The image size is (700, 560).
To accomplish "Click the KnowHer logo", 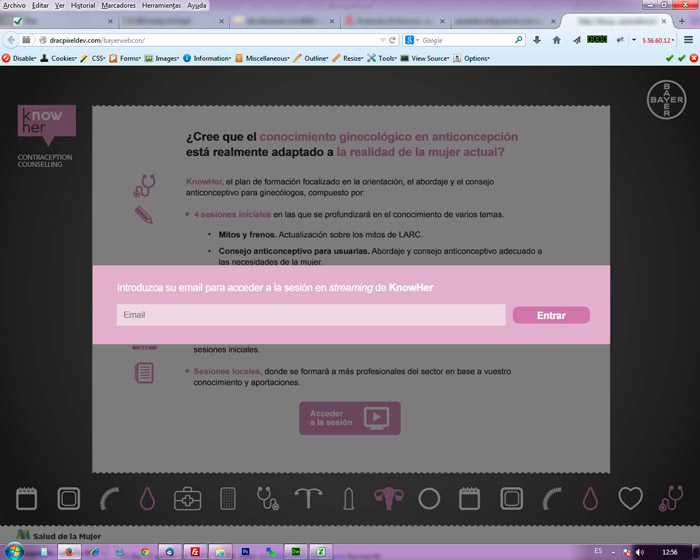I will (46, 125).
